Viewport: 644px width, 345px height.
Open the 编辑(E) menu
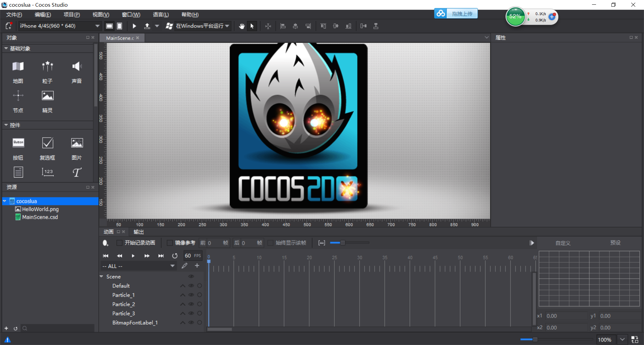[43, 15]
